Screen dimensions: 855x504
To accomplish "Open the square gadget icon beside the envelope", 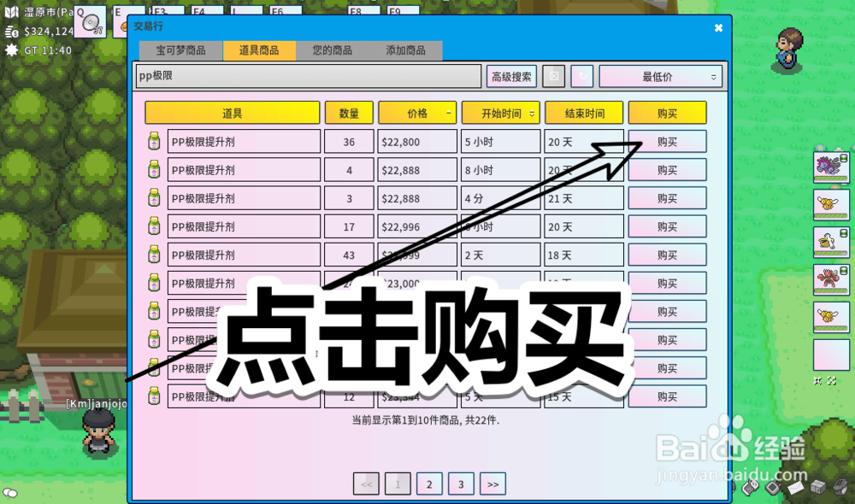I will (x=773, y=487).
